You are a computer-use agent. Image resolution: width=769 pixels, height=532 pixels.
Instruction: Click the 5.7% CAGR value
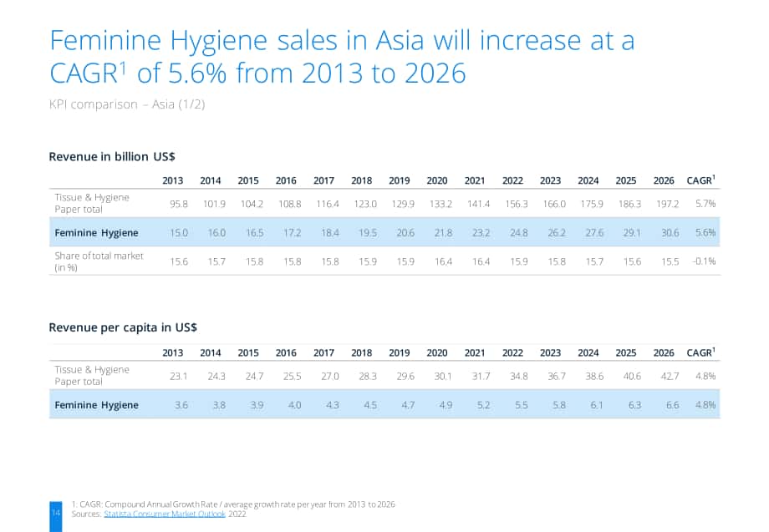click(705, 204)
